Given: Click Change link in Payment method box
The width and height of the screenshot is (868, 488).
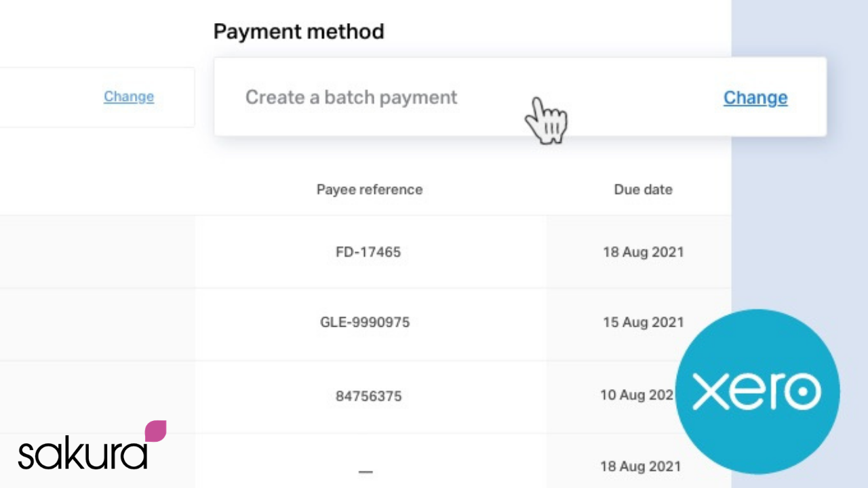Looking at the screenshot, I should [x=755, y=98].
